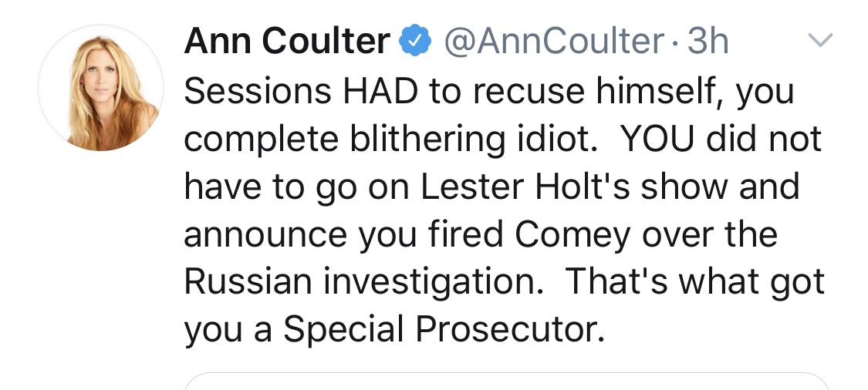Open the Ann Coulter display name
The height and width of the screenshot is (390, 868).
tap(286, 43)
